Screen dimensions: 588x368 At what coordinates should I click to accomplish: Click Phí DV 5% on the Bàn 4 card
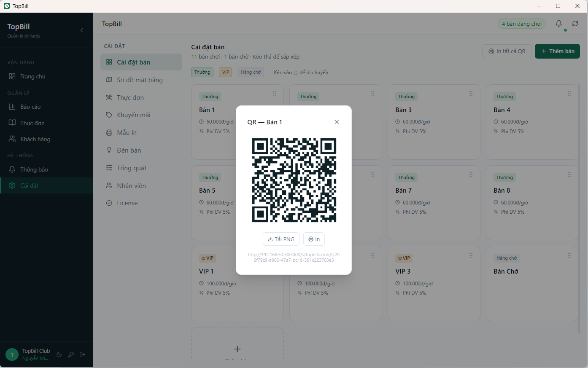pyautogui.click(x=512, y=132)
